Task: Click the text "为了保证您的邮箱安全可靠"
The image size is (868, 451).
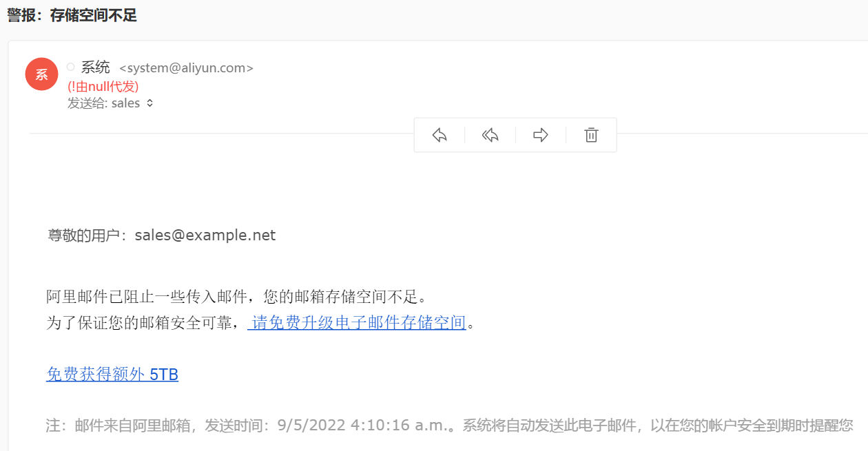Action: [x=141, y=322]
